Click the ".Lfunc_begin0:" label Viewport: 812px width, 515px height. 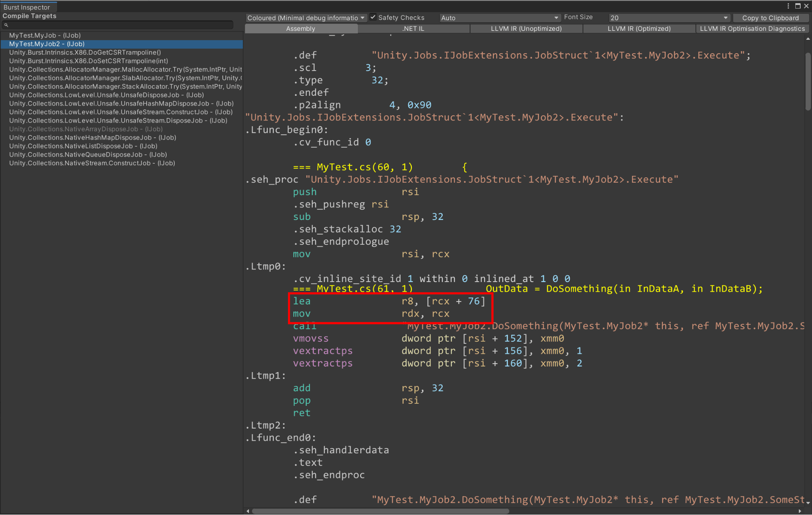(286, 130)
